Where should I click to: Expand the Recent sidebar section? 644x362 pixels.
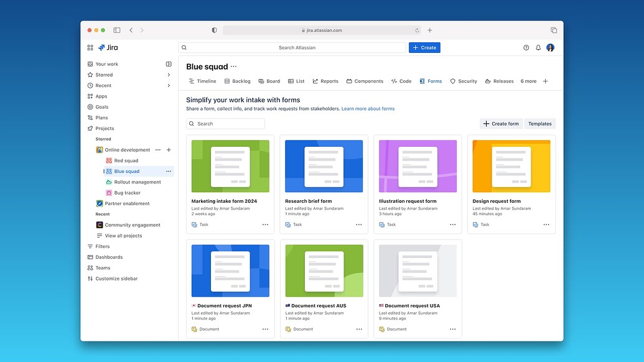click(168, 85)
